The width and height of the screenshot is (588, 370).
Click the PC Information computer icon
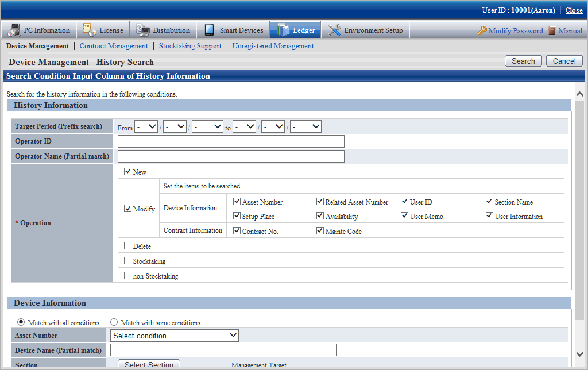click(x=14, y=30)
